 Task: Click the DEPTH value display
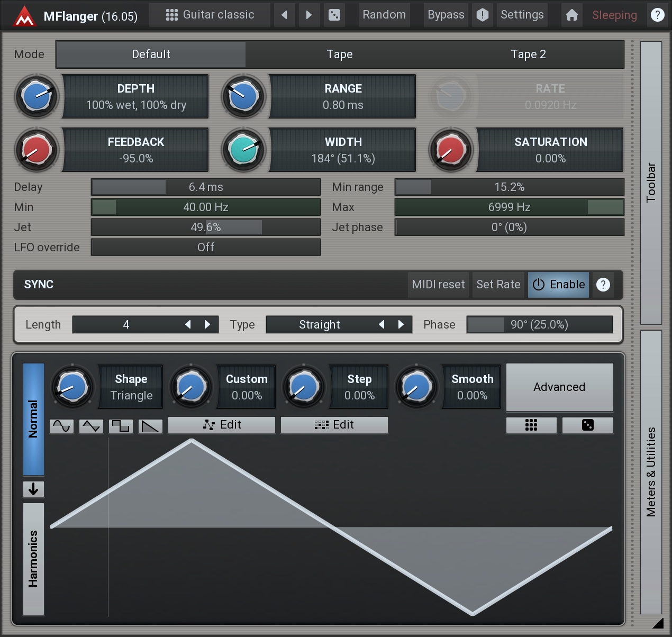(136, 96)
